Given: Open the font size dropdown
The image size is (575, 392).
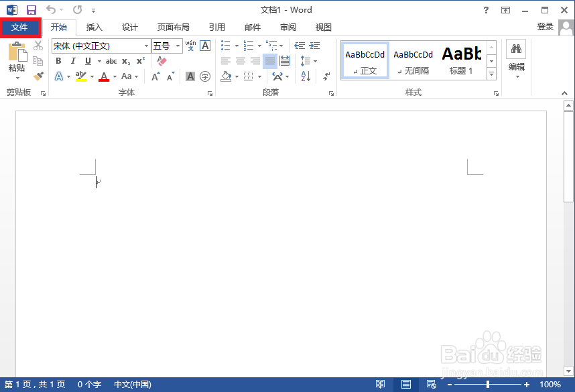Looking at the screenshot, I should [178, 46].
